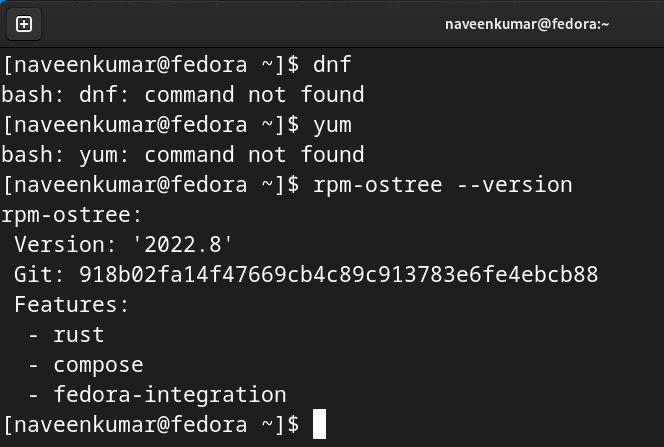Click the prompt before 'rpm-ostree --version'
The width and height of the screenshot is (664, 447).
pos(150,184)
